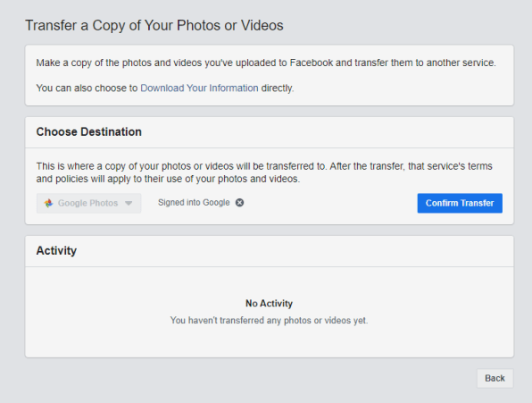Click the "You can also choose to" text

click(x=87, y=88)
